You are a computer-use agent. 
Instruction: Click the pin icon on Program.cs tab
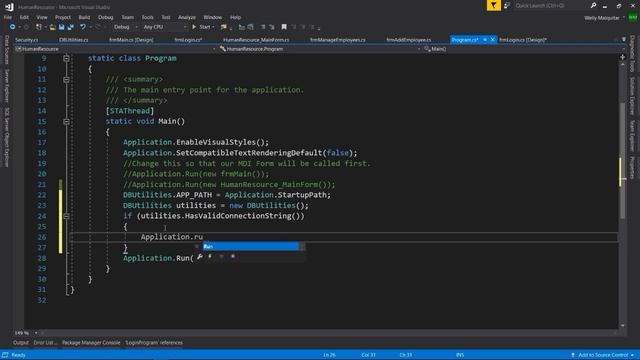click(x=485, y=40)
